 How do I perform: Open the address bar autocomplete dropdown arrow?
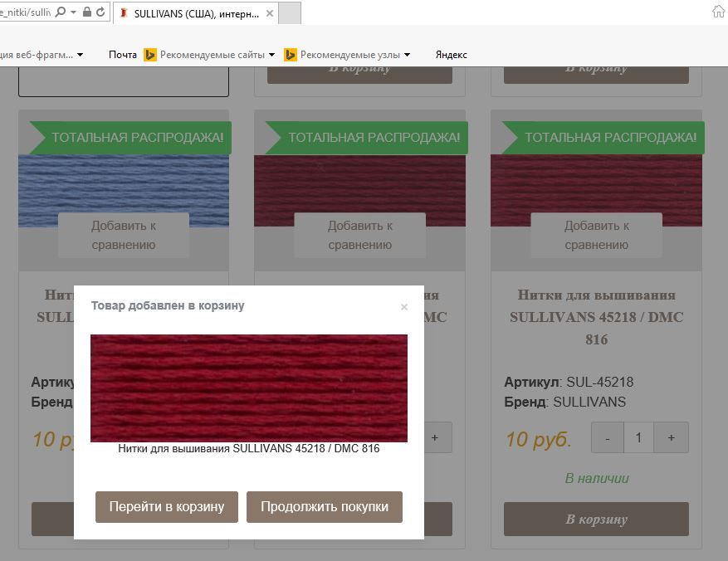tap(73, 12)
